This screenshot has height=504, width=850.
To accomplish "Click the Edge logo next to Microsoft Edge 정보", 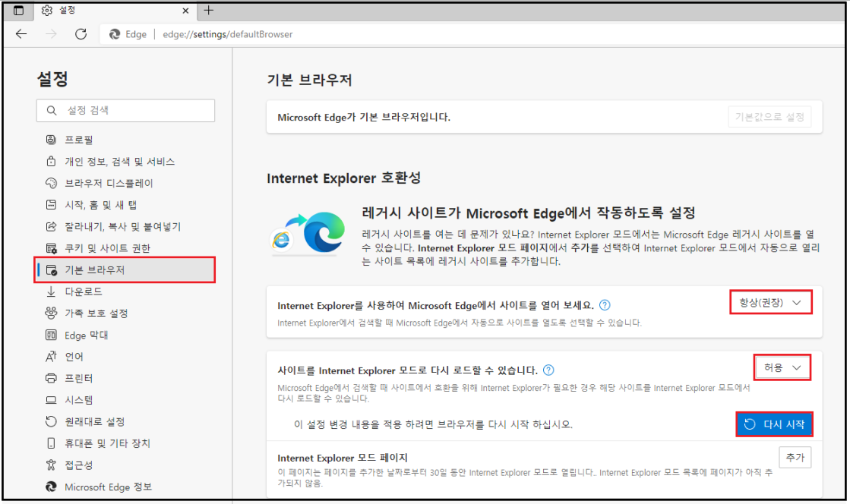I will pyautogui.click(x=51, y=487).
